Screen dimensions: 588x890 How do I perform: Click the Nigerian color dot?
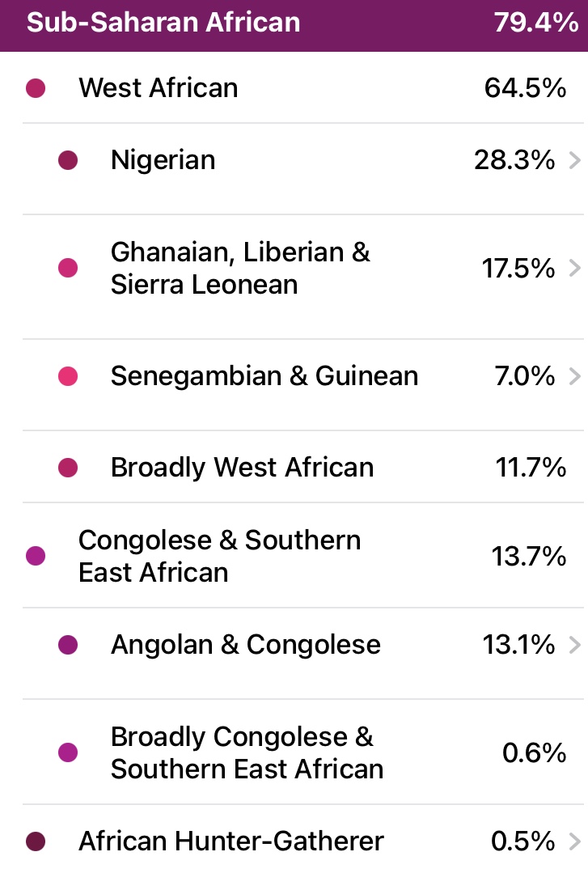tap(68, 161)
